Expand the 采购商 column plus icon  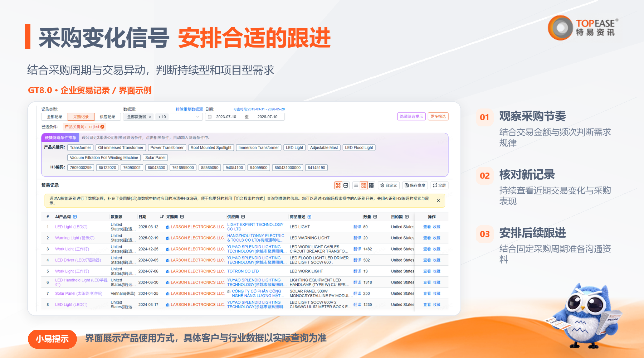182,217
